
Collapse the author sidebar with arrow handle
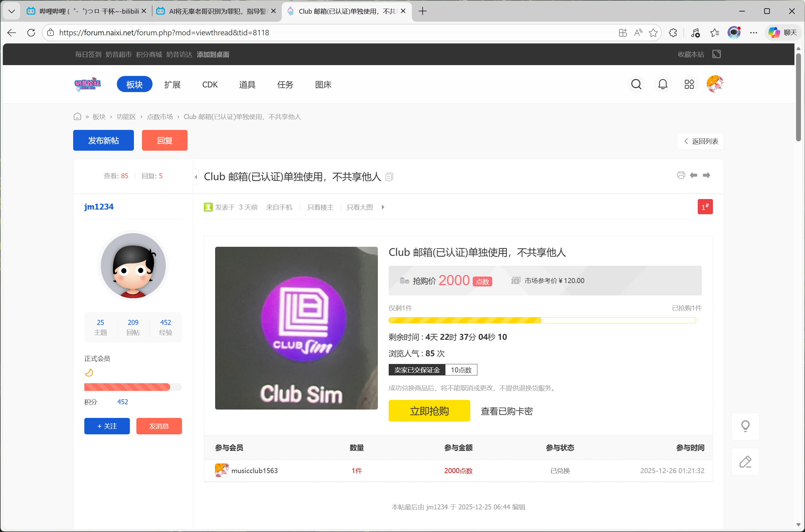pyautogui.click(x=196, y=177)
